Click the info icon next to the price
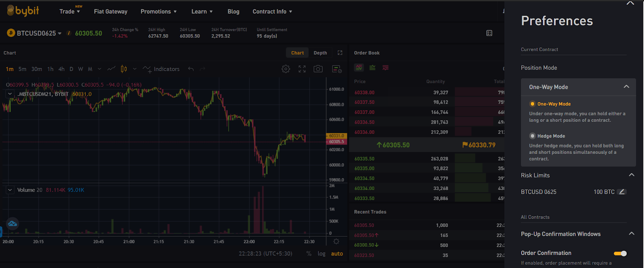The width and height of the screenshot is (644, 268). point(69,33)
